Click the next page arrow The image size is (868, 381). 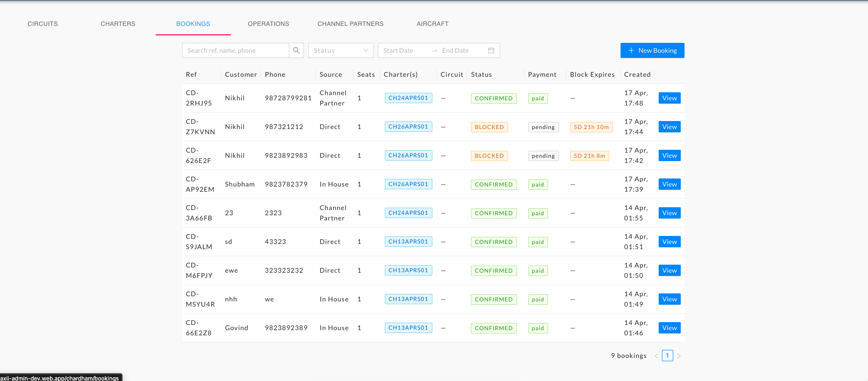coord(679,356)
